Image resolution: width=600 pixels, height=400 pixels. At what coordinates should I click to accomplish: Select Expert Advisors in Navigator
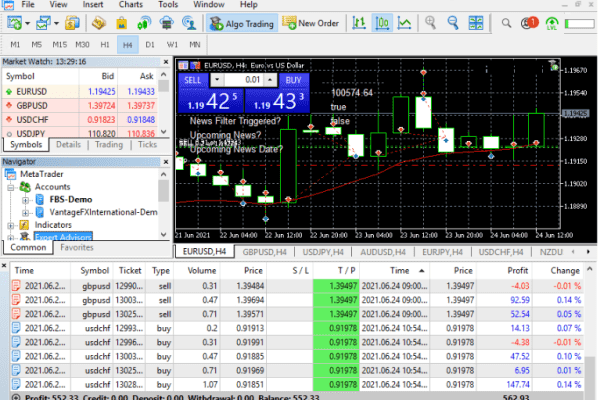pyautogui.click(x=63, y=237)
